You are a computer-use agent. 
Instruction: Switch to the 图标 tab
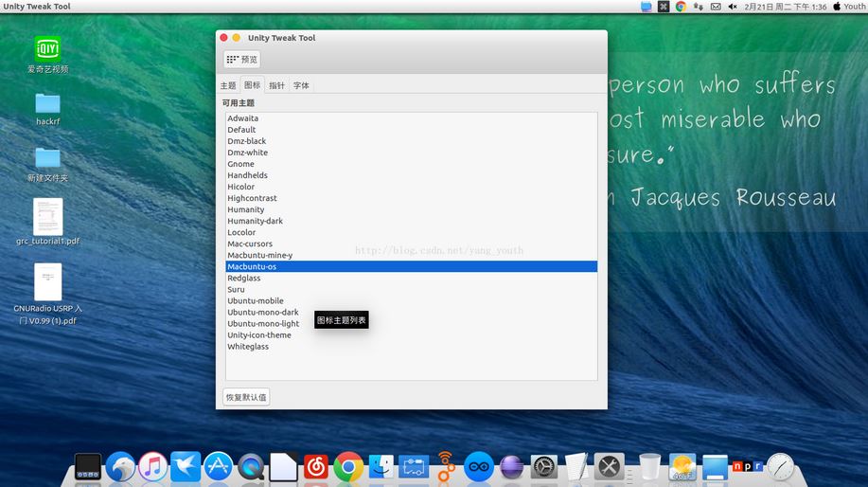[x=253, y=84]
